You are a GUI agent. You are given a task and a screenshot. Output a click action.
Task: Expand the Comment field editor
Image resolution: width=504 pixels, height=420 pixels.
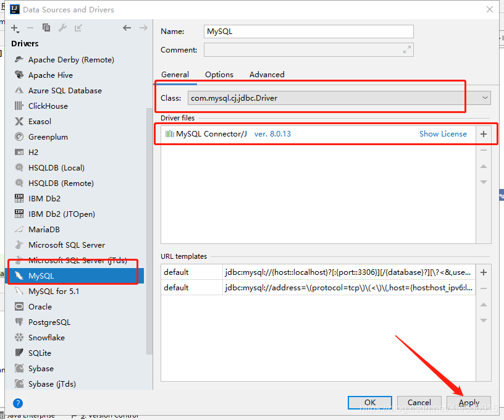tap(407, 50)
